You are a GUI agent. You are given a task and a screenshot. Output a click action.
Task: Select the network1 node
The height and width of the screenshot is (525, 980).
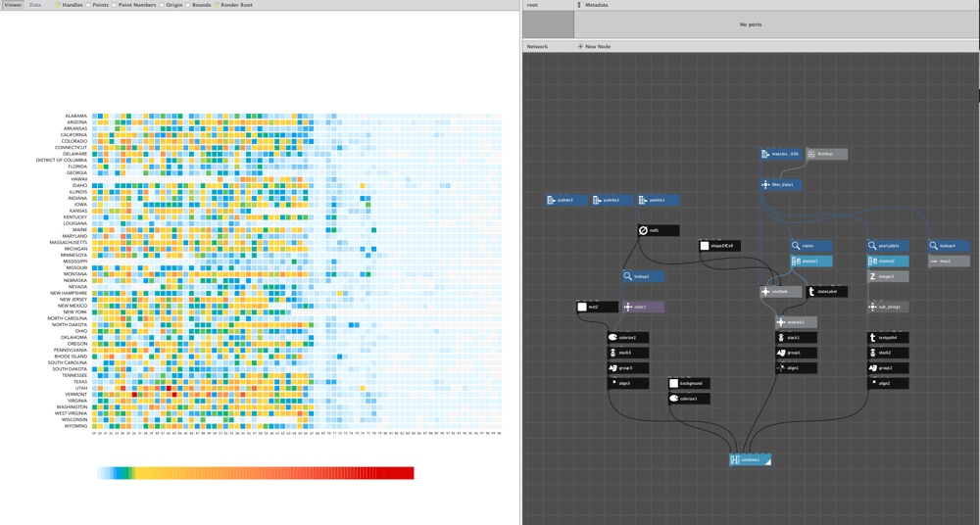(x=796, y=322)
